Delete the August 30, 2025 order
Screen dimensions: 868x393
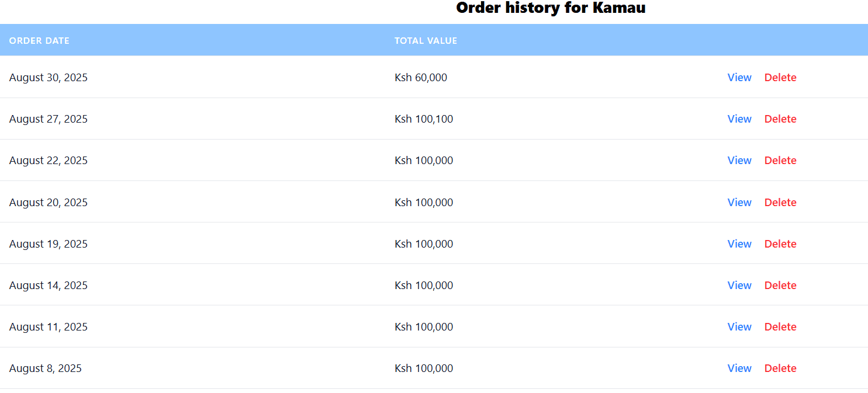tap(780, 78)
